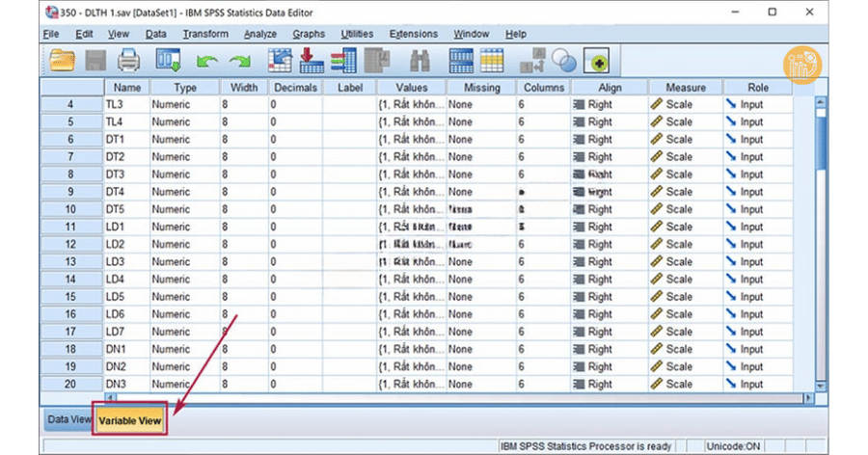Open the Transform menu

[x=205, y=34]
